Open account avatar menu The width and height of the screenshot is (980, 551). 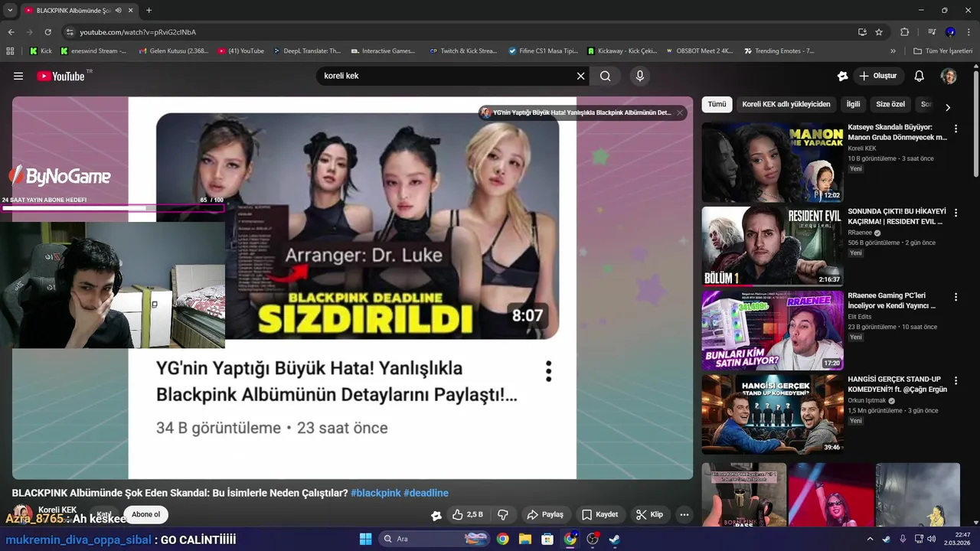(949, 76)
